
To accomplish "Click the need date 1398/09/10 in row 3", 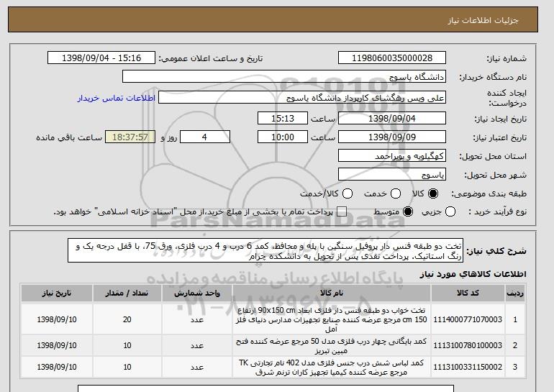I will (x=57, y=368).
